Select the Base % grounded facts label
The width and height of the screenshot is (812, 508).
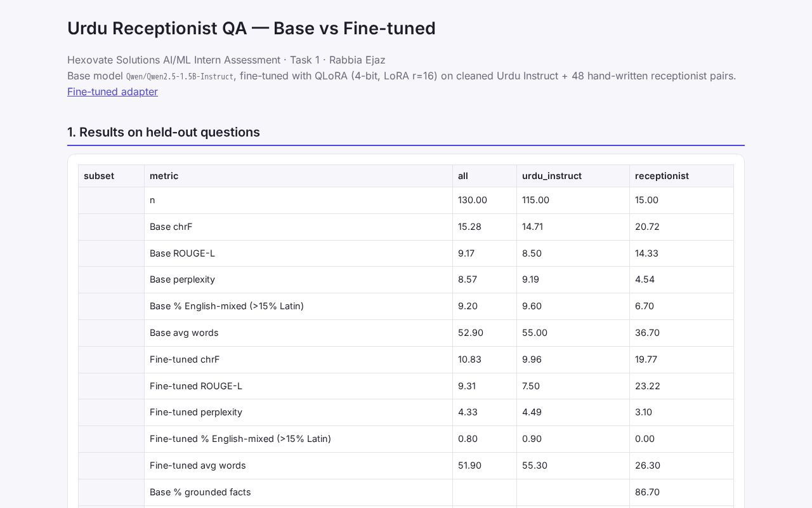coord(200,492)
